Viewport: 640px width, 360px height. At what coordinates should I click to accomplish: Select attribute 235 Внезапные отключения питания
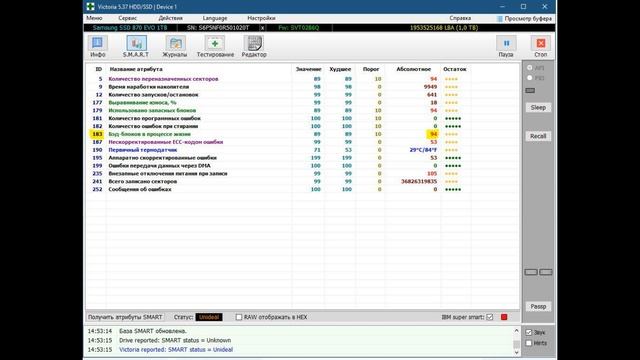coord(302,173)
